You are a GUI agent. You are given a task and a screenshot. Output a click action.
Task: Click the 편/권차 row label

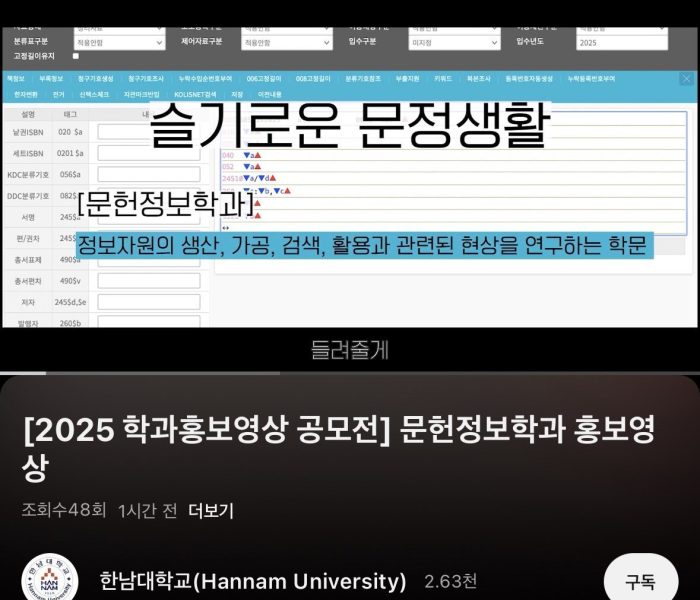[x=28, y=238]
